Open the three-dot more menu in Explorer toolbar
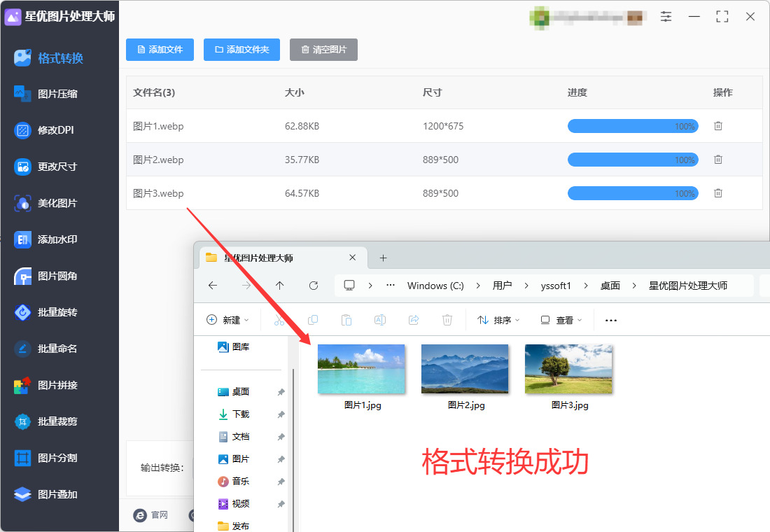Image resolution: width=770 pixels, height=532 pixels. 611,321
